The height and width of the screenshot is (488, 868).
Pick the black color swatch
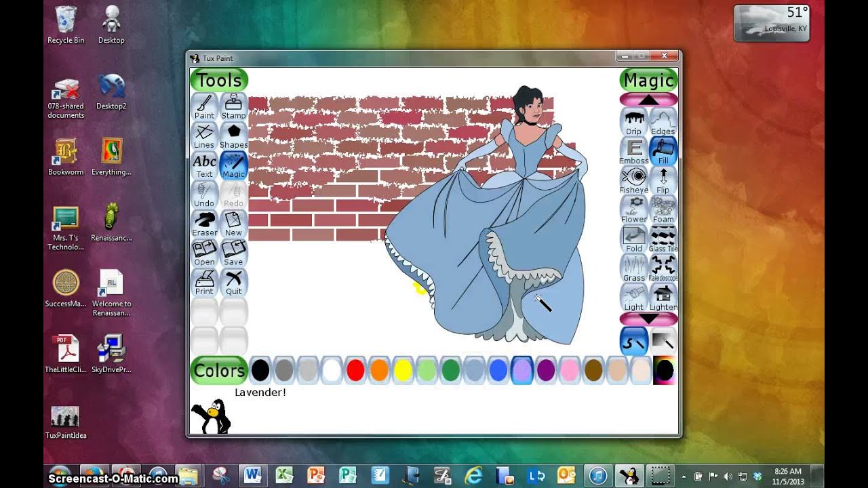[x=260, y=370]
